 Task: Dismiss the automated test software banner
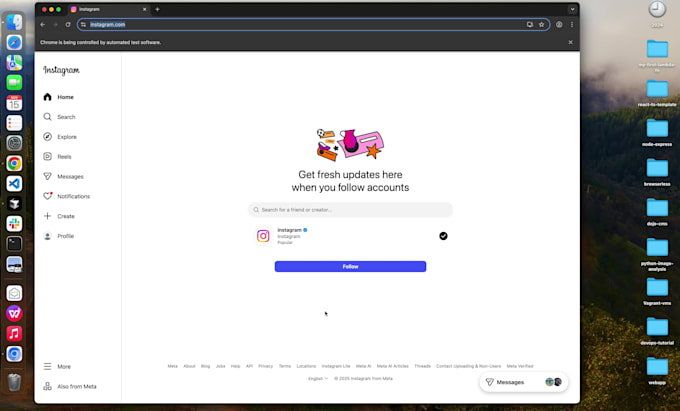pos(570,42)
